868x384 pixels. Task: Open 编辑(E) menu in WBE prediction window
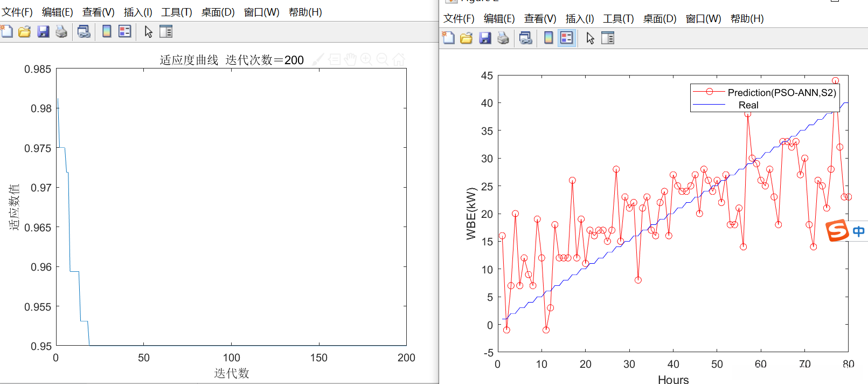click(x=499, y=18)
